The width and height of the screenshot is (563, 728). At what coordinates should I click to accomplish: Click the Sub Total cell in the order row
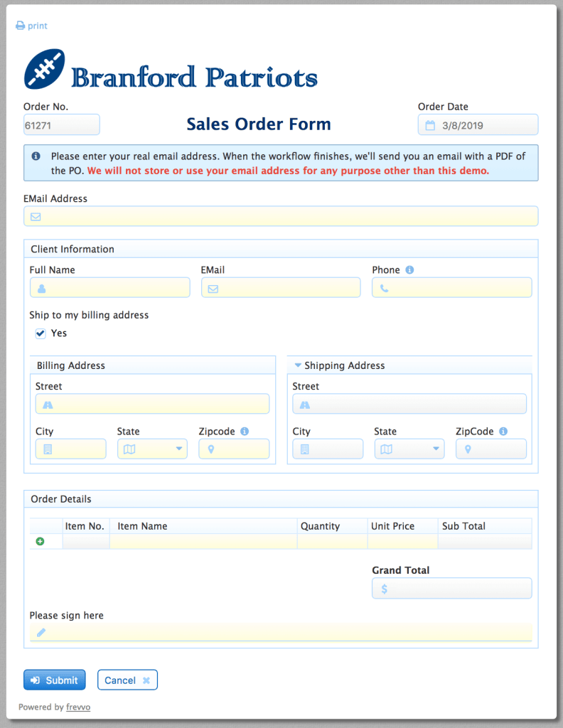(485, 541)
